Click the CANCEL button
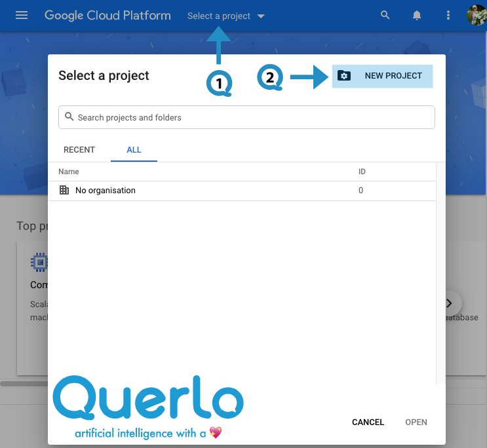 pyautogui.click(x=368, y=422)
